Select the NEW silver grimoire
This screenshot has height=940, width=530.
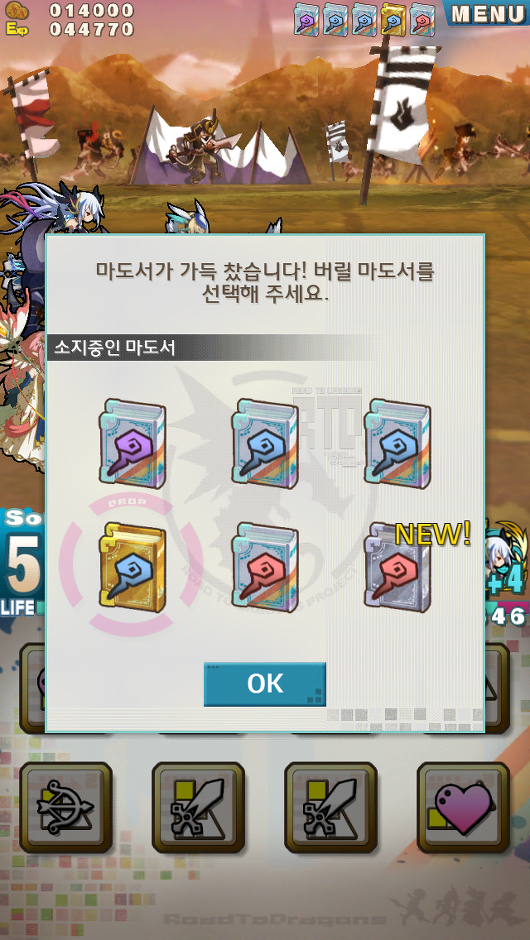[x=398, y=567]
